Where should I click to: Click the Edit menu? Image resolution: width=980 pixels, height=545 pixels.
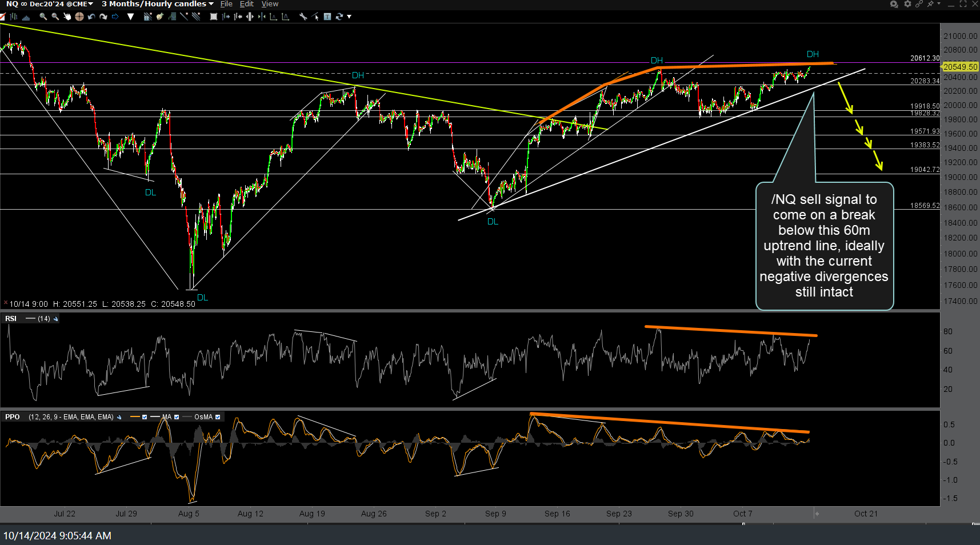(247, 4)
